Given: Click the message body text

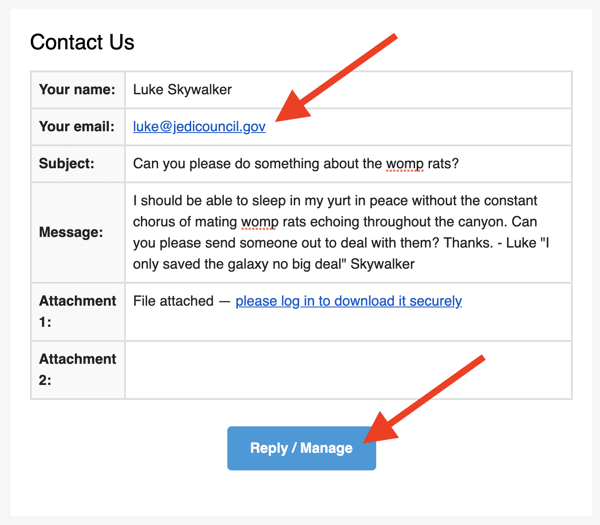Looking at the screenshot, I should point(341,232).
